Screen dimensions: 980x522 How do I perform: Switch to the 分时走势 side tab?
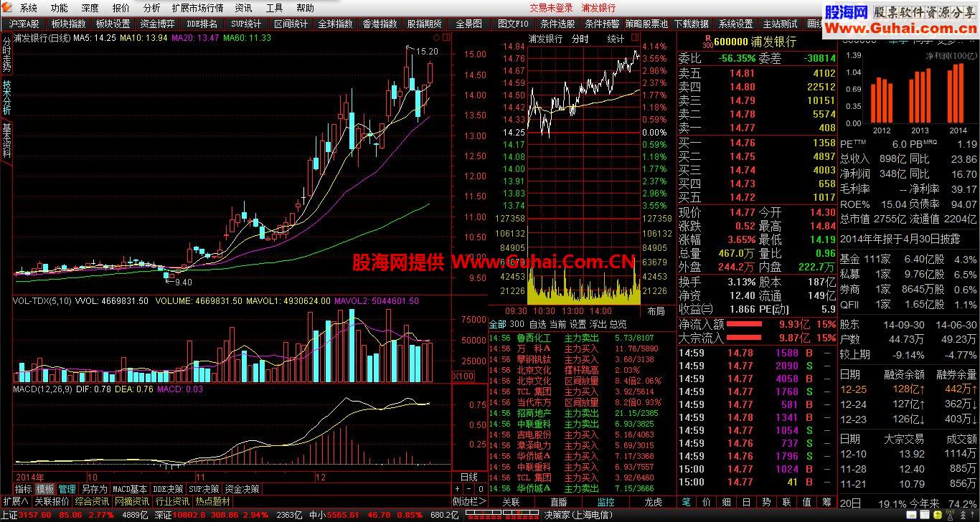[6, 54]
